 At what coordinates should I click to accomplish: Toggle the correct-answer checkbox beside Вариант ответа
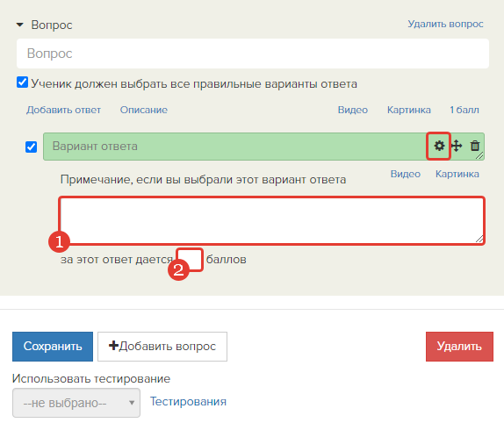tap(32, 147)
